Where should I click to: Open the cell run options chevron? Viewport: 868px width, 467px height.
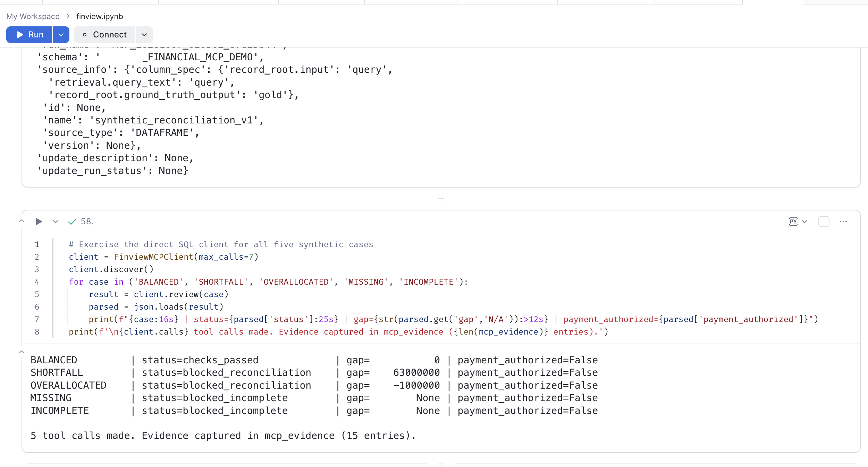[x=56, y=222]
